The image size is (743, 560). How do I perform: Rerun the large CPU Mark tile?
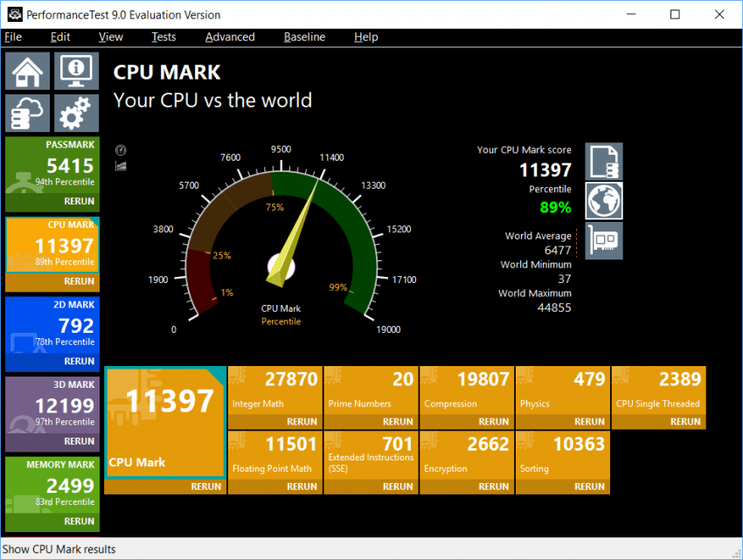(x=165, y=487)
